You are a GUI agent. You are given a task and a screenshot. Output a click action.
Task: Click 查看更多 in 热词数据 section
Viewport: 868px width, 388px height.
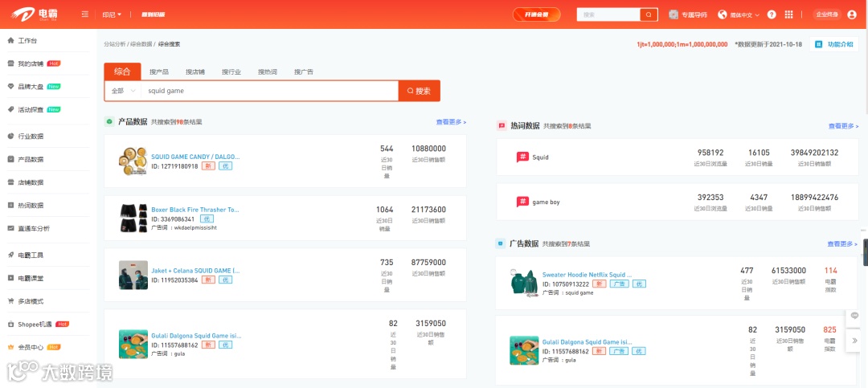pyautogui.click(x=843, y=126)
